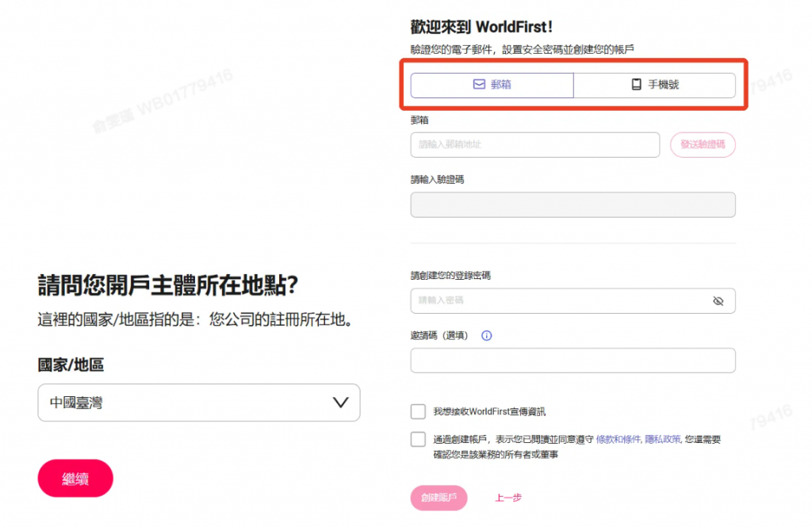The width and height of the screenshot is (812, 527).
Task: Go back via 上一步 link
Action: [x=508, y=498]
